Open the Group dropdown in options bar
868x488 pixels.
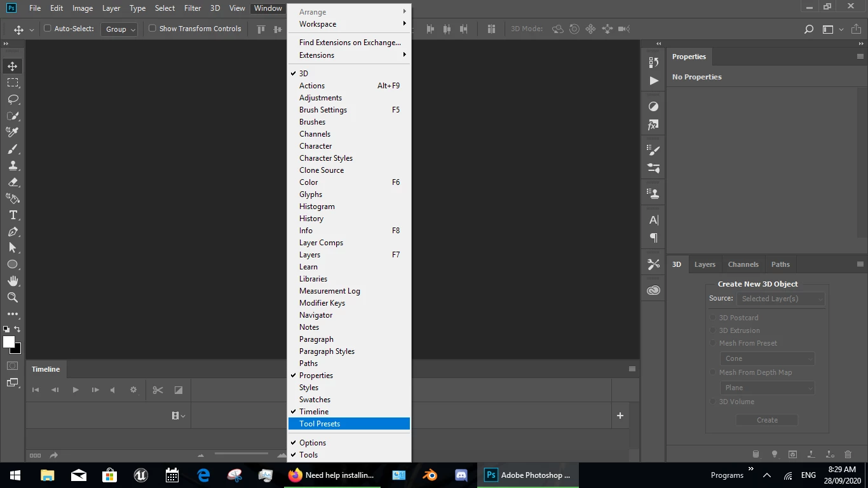pyautogui.click(x=119, y=29)
